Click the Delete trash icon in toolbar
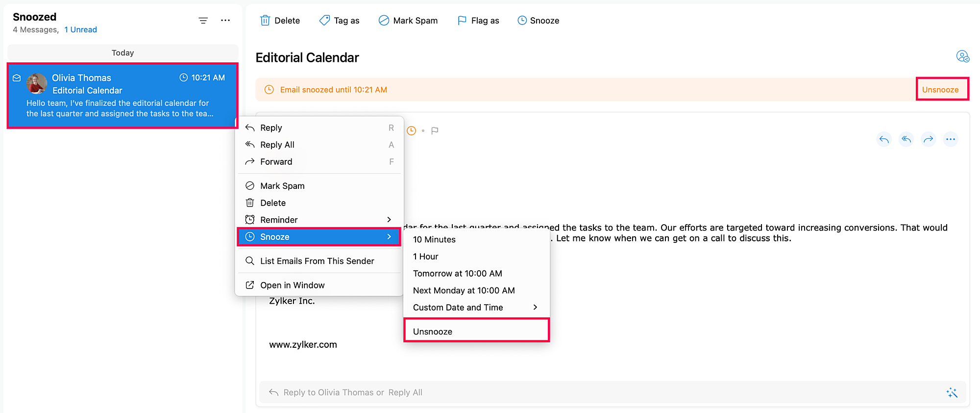 pos(265,21)
